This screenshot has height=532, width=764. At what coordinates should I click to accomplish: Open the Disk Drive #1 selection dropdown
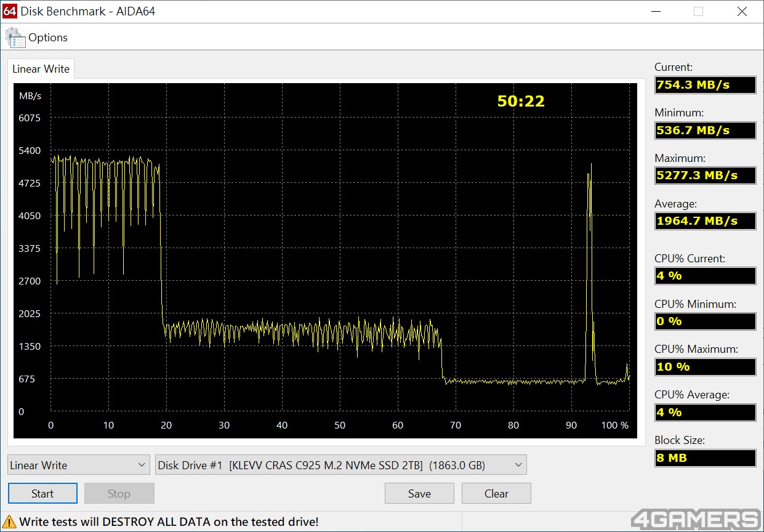[341, 465]
